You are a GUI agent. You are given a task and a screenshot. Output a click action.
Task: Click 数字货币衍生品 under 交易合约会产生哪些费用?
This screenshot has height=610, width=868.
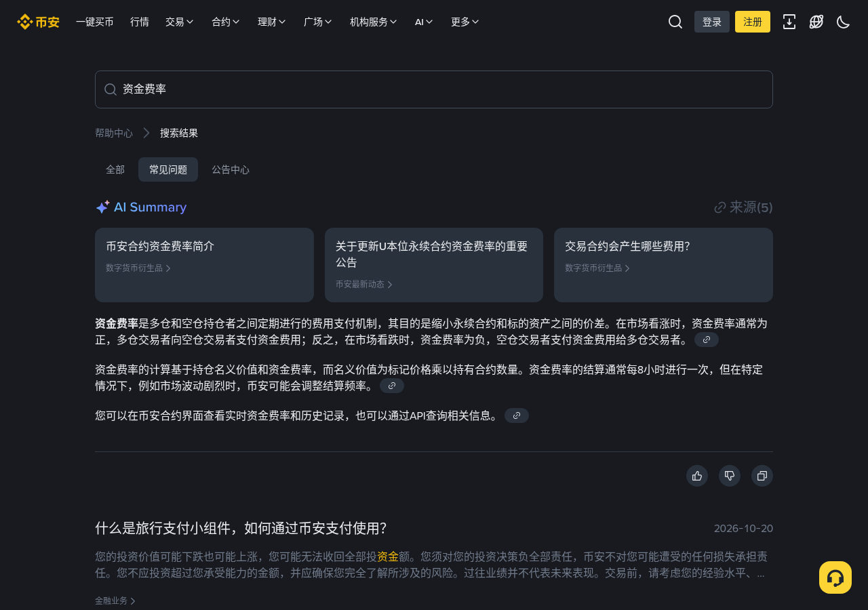click(x=597, y=268)
